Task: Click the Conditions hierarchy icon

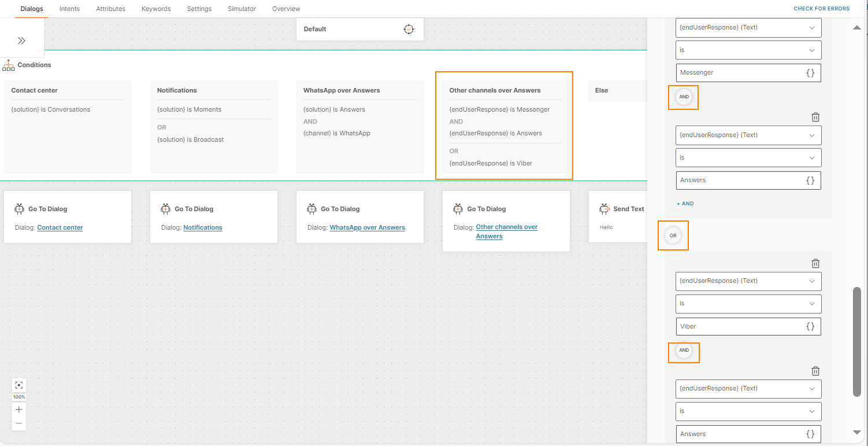Action: pos(9,65)
